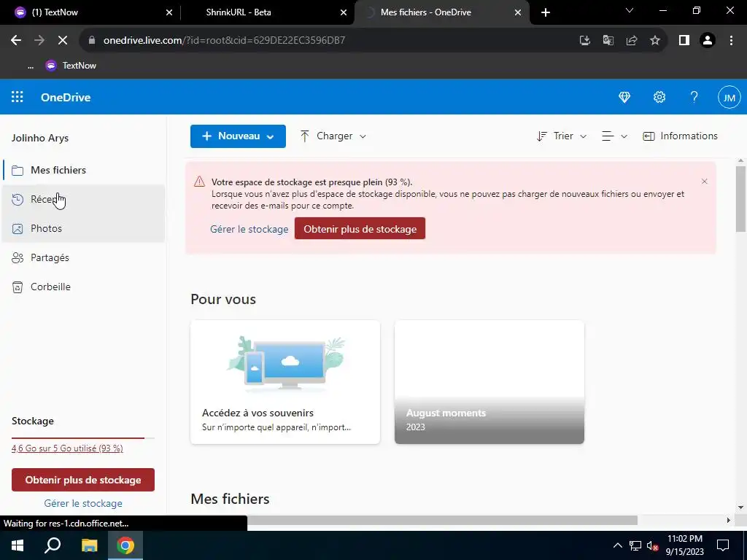Switch to the ShrinkURL - Beta tab
Image resolution: width=747 pixels, height=560 pixels.
[267, 12]
